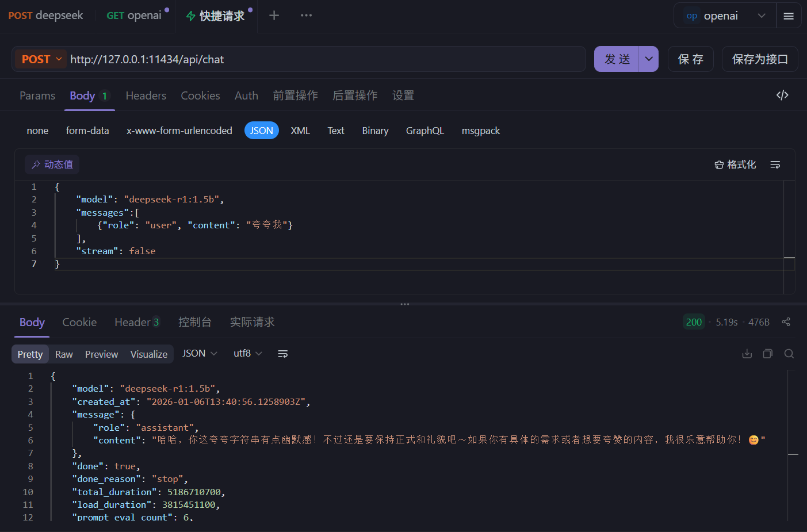
Task: Open the openai environment selector
Action: (721, 16)
